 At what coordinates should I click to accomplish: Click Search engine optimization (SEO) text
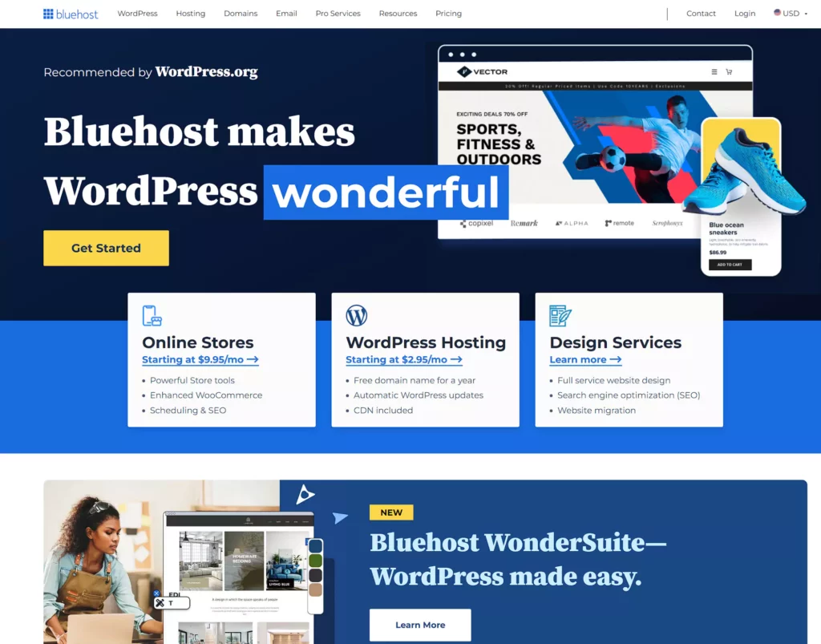(629, 395)
